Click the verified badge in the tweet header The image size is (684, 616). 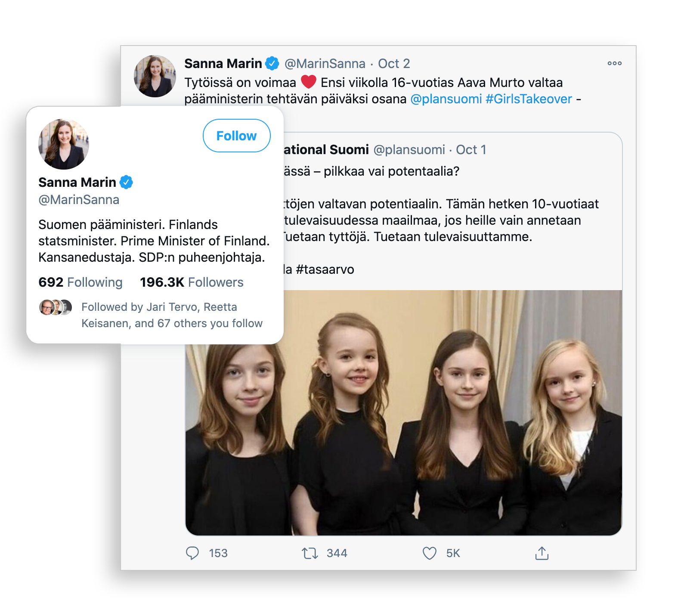coord(272,64)
